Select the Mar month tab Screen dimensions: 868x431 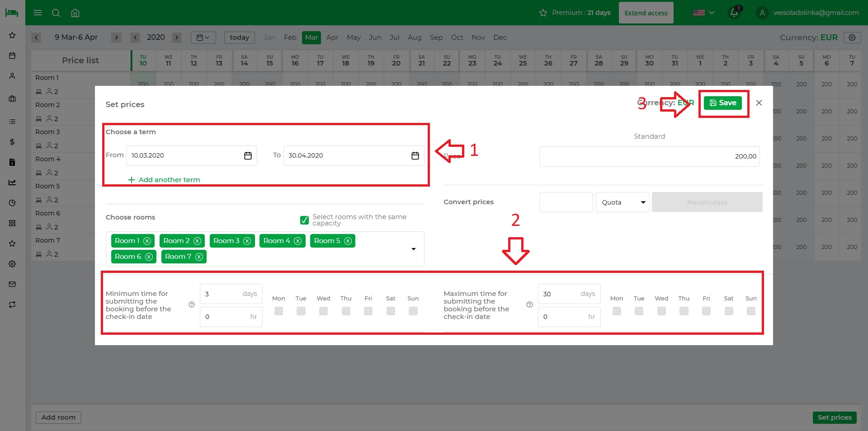point(311,37)
